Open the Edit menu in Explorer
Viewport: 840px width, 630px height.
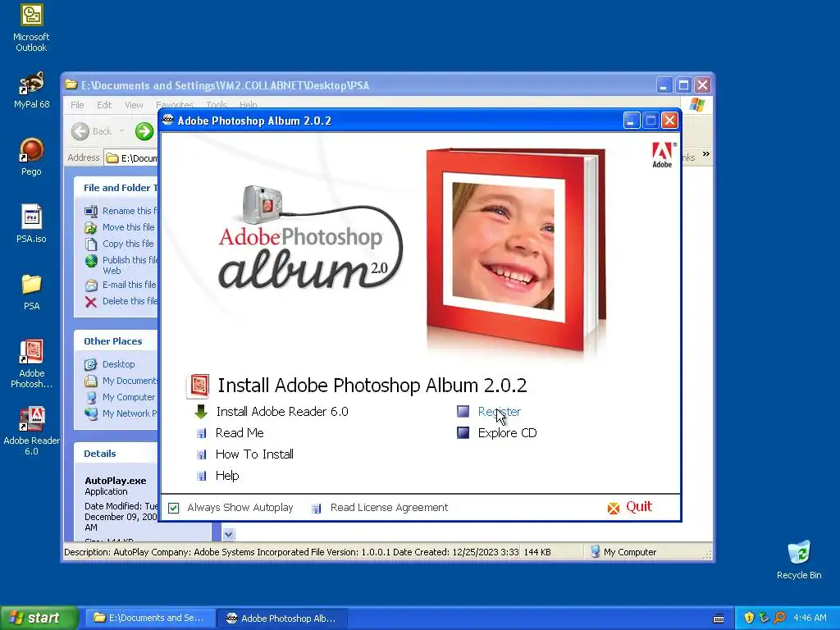click(104, 105)
